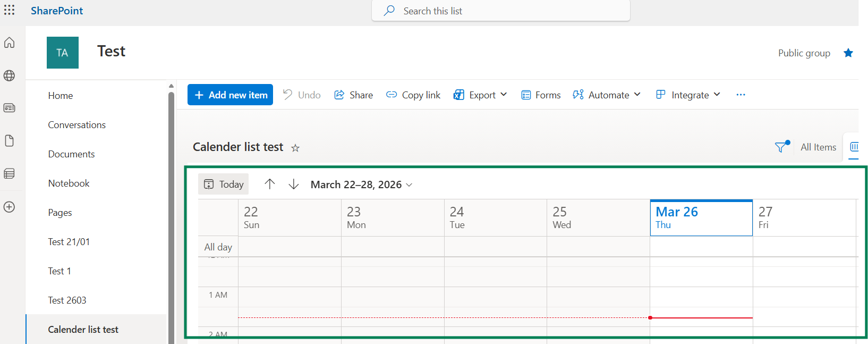Open the news feed icon in rail

pos(10,108)
